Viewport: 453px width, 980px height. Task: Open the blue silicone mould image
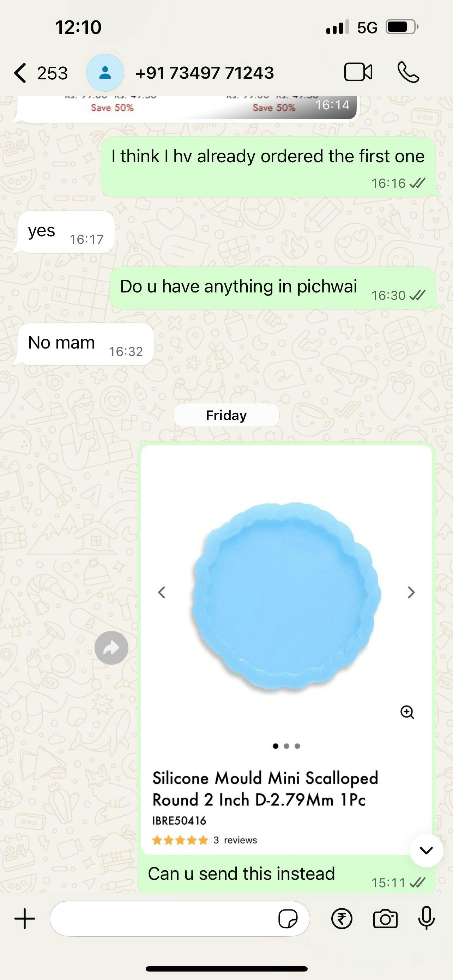click(x=286, y=596)
